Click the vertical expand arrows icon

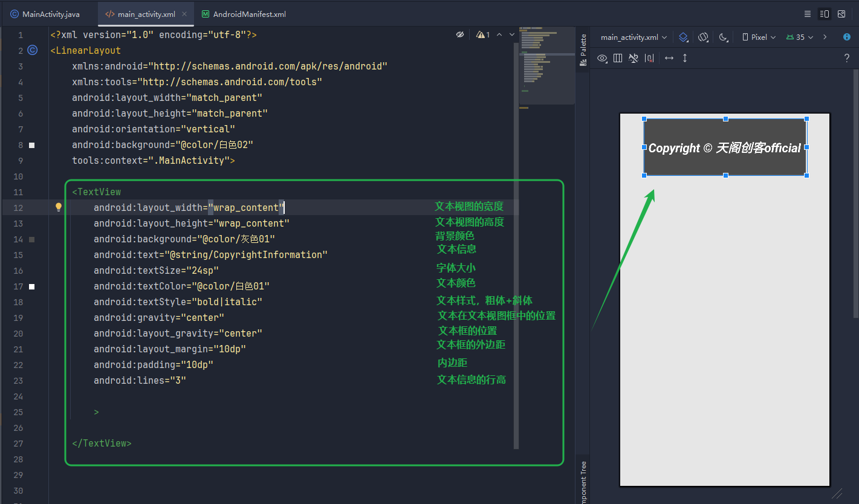pos(685,58)
